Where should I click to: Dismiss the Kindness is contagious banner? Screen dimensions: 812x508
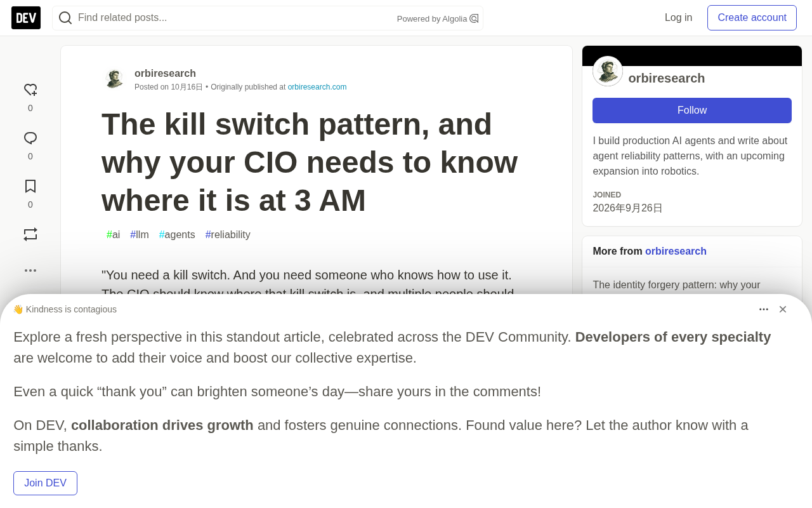pyautogui.click(x=783, y=309)
